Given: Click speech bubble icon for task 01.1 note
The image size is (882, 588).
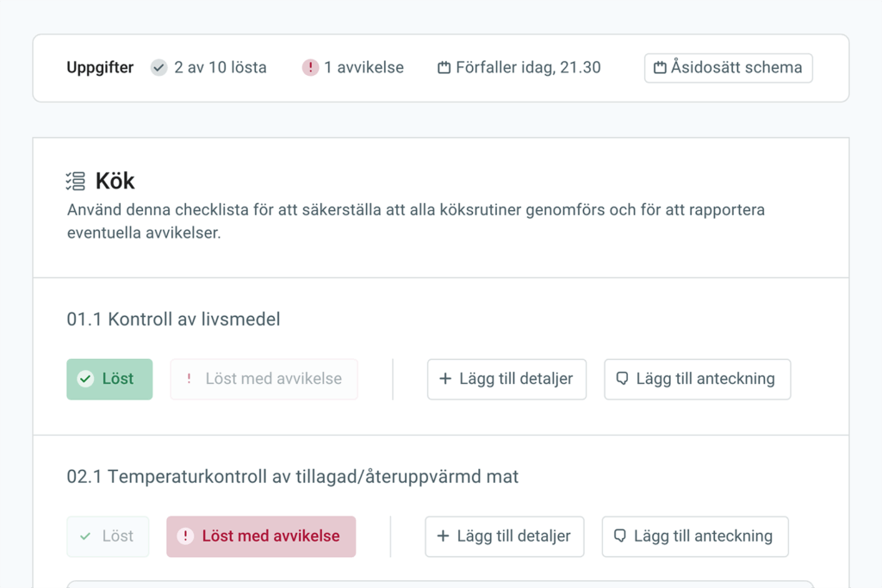Looking at the screenshot, I should point(622,379).
